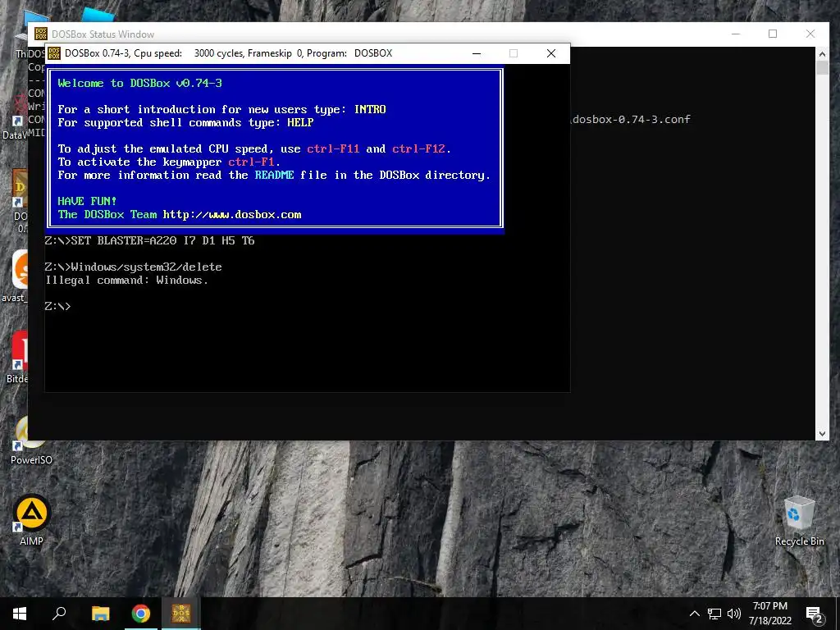Image resolution: width=840 pixels, height=630 pixels.
Task: Click the http://www.dosbox.com text
Action: pyautogui.click(x=232, y=214)
